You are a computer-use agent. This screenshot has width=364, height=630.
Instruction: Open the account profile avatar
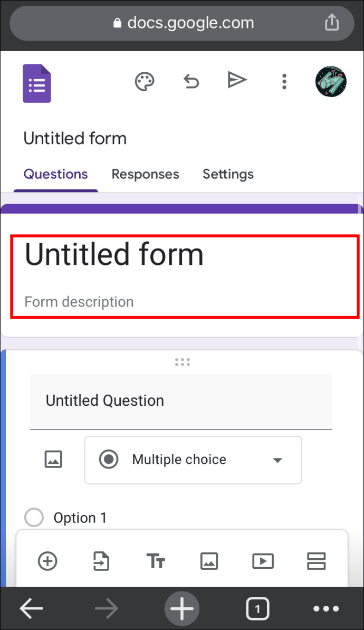pyautogui.click(x=331, y=82)
